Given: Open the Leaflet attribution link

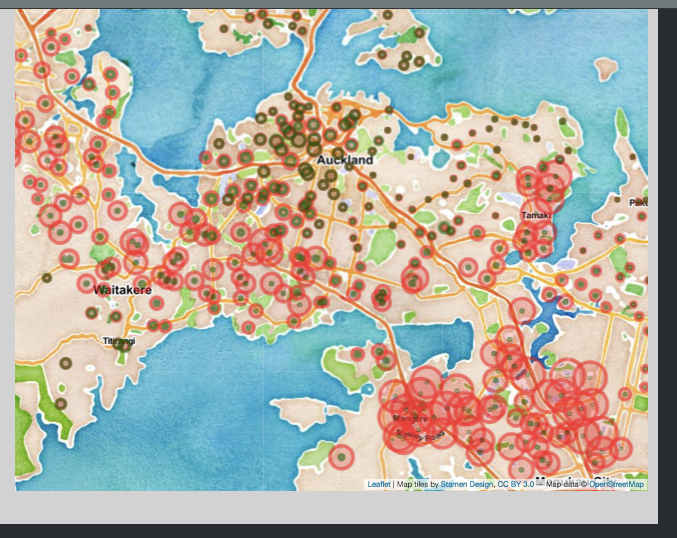Looking at the screenshot, I should pos(379,484).
